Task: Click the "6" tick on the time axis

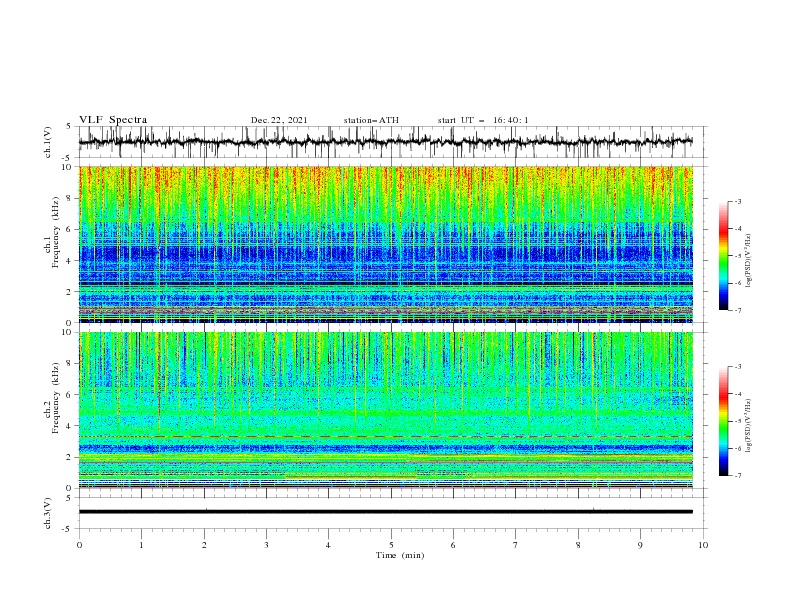Action: [453, 545]
